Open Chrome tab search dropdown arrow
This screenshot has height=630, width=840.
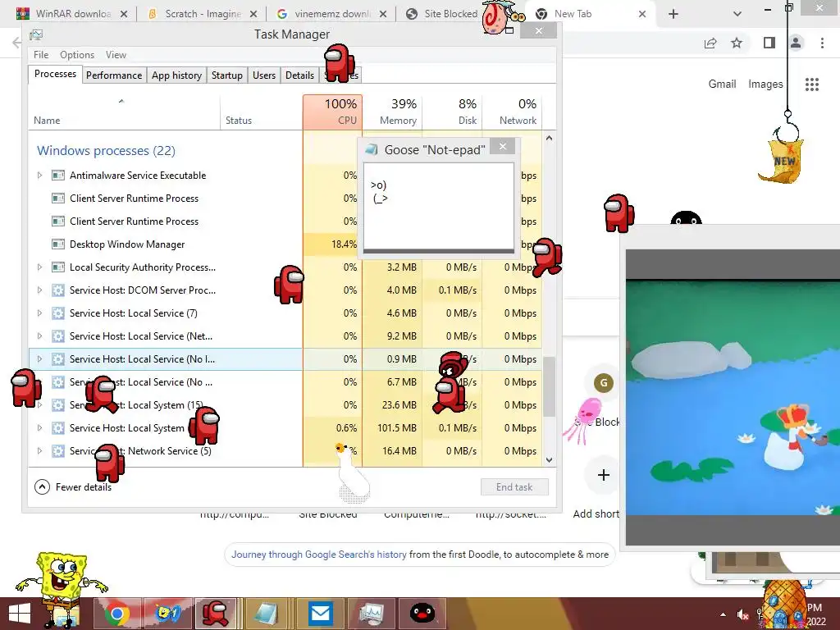coord(737,15)
